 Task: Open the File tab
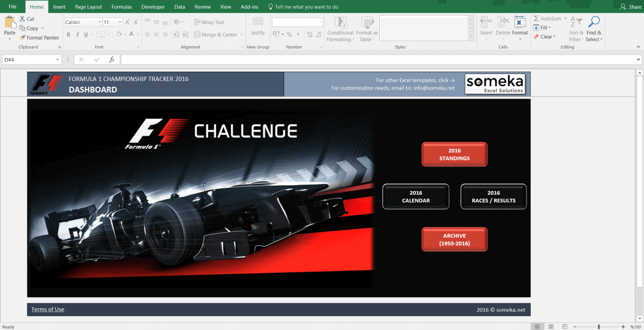coord(13,7)
